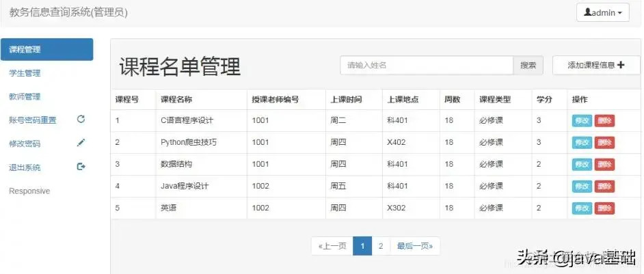Click the 上课地点 column header
The width and height of the screenshot is (644, 274).
pyautogui.click(x=403, y=99)
